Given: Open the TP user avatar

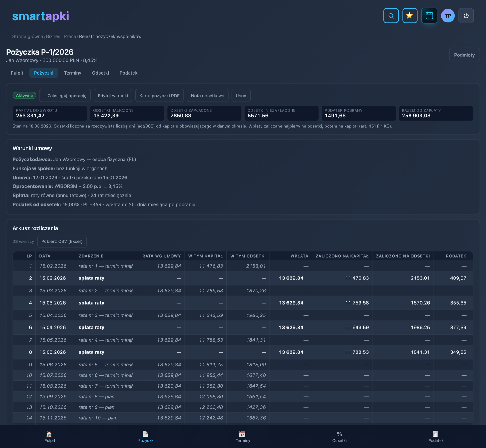Looking at the screenshot, I should [x=448, y=16].
